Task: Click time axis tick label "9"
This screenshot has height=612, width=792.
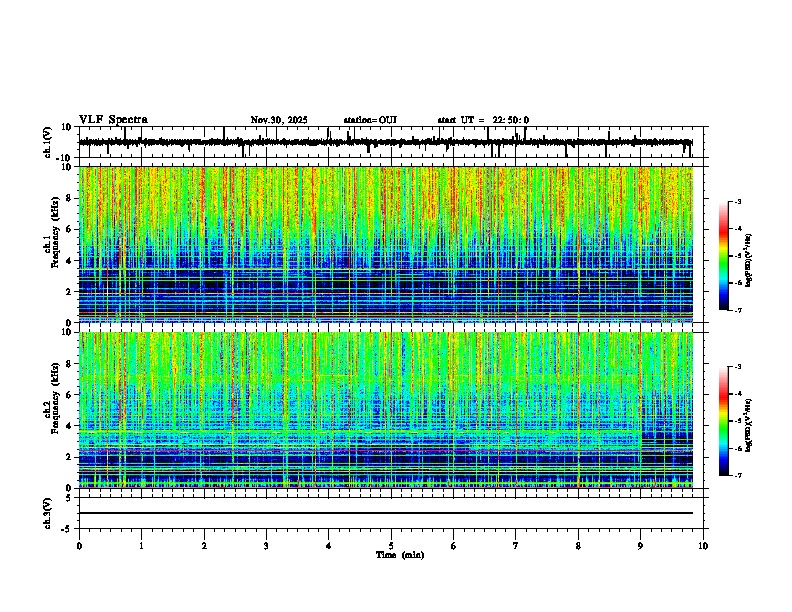Action: [640, 546]
